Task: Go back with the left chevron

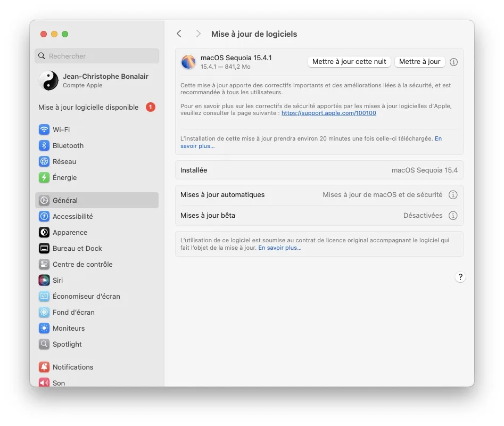Action: click(179, 34)
